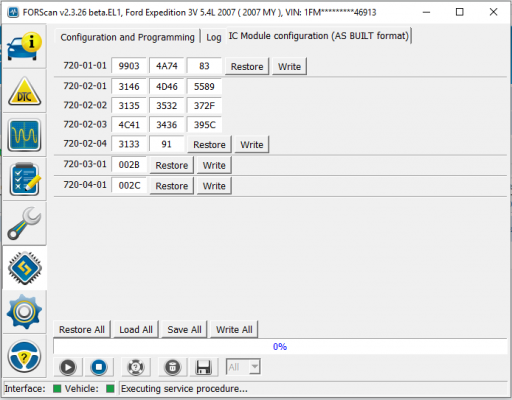Click the Play run button
Viewport: 512px width, 400px height.
(68, 367)
